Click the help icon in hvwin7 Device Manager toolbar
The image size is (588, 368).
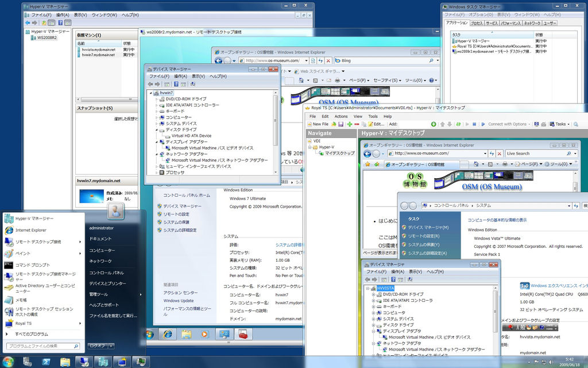coord(176,84)
